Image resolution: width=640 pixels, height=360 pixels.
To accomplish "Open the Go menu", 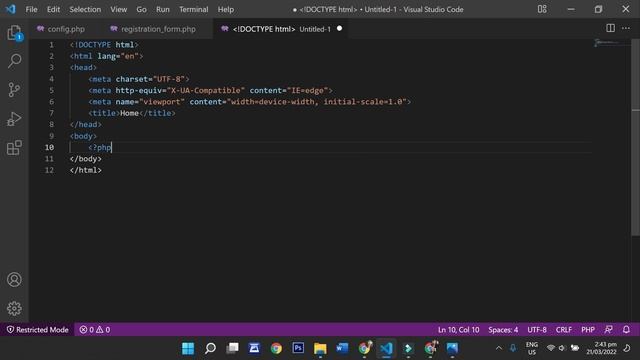I will (x=141, y=9).
